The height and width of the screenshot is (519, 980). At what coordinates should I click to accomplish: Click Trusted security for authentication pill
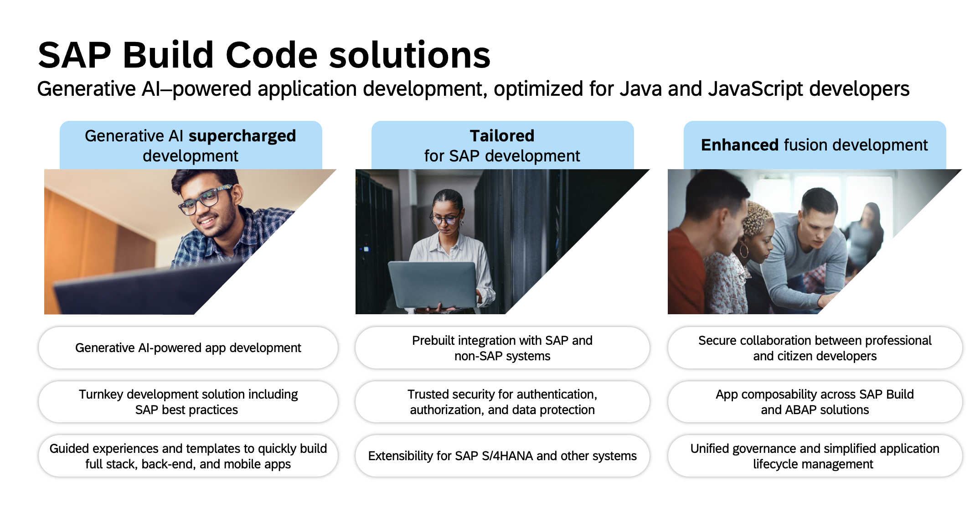[x=502, y=402]
